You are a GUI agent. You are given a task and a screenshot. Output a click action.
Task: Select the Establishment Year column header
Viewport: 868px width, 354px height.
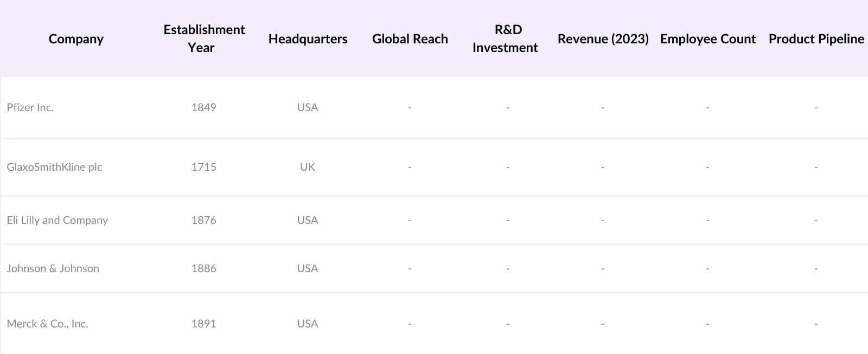coord(204,38)
